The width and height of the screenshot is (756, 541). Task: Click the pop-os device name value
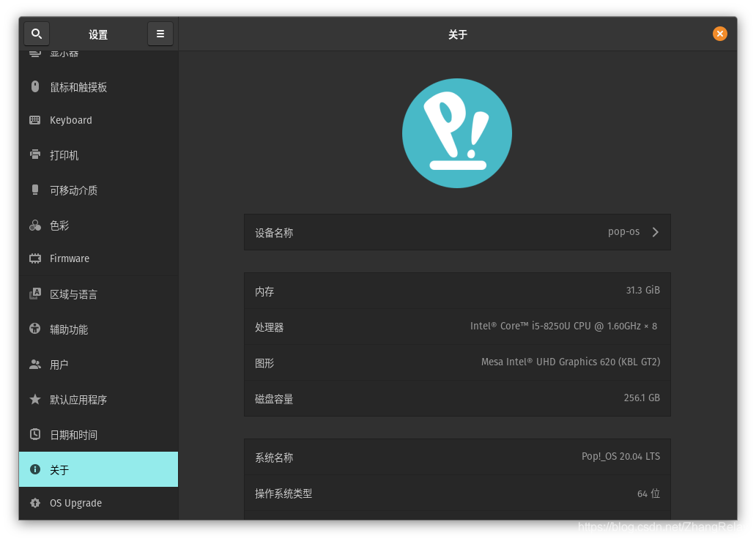624,232
